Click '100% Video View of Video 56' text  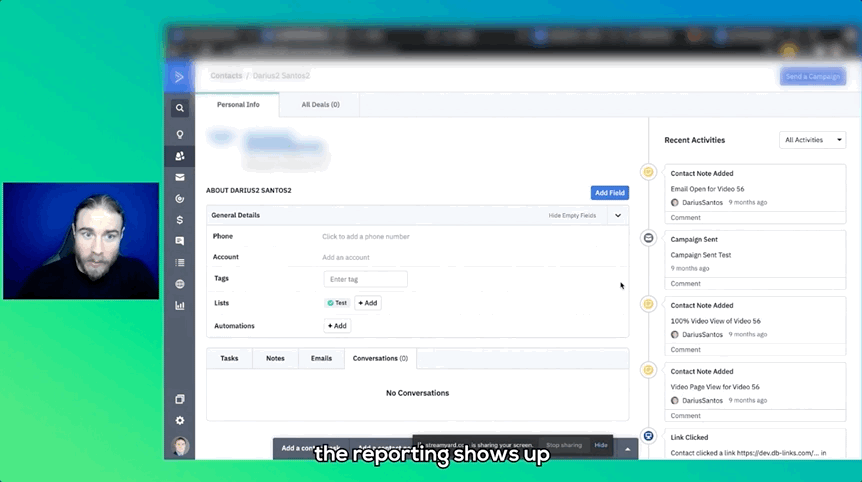[715, 321]
